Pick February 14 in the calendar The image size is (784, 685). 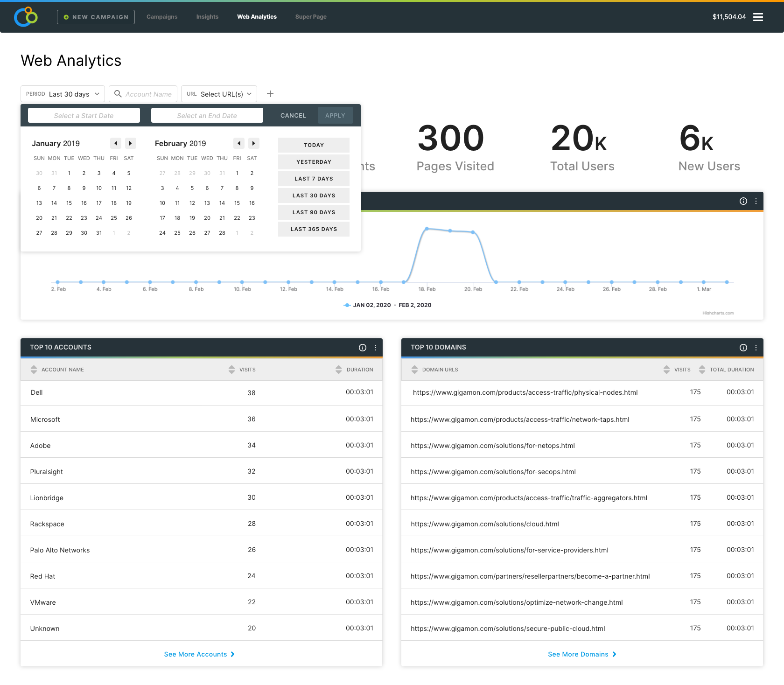(222, 203)
